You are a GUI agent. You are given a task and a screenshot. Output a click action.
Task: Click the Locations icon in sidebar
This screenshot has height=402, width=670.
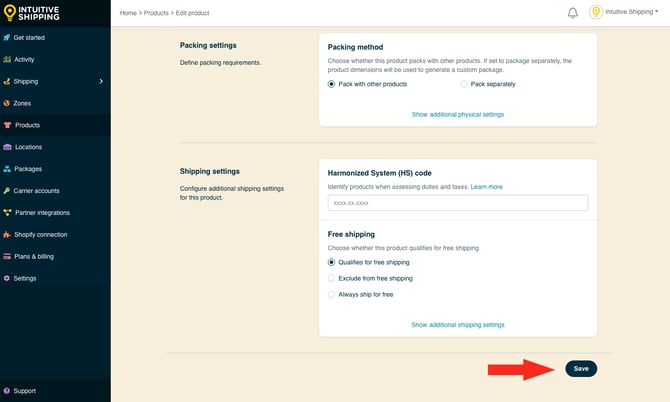coord(7,147)
